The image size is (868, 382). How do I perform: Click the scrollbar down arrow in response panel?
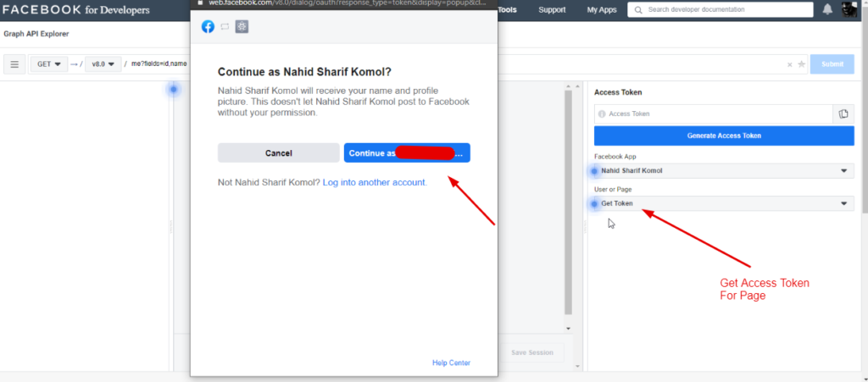(568, 329)
